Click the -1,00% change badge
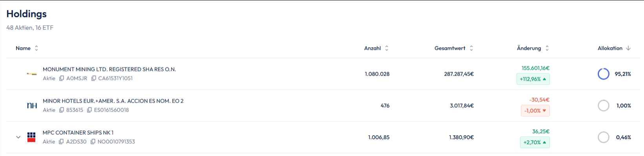The image size is (644, 156). 535,111
